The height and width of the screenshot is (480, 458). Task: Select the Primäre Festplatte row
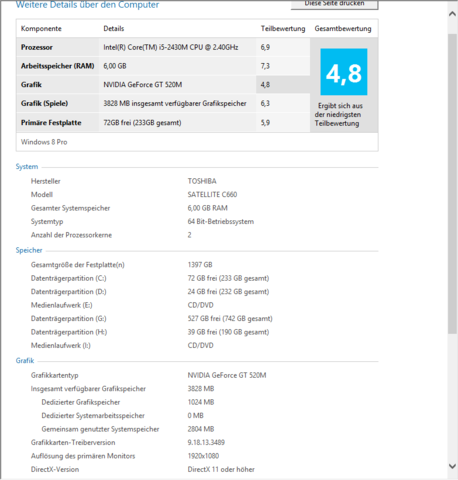pyautogui.click(x=163, y=123)
